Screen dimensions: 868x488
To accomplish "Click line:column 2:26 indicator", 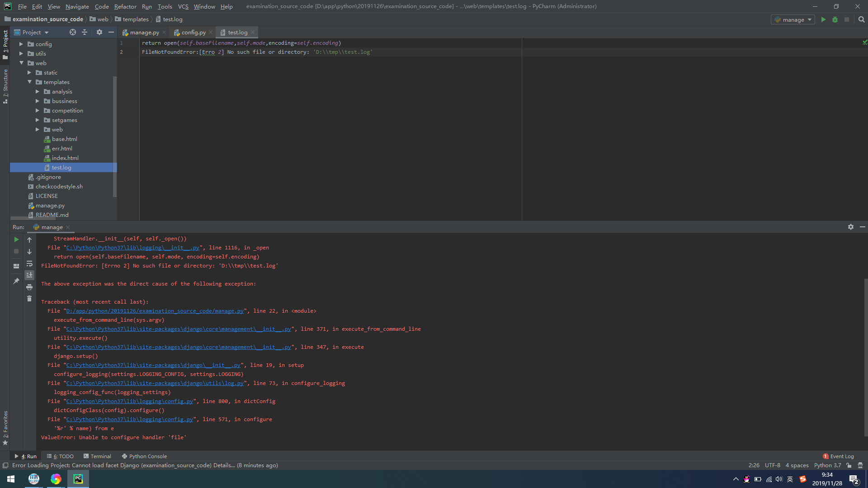I will coord(754,465).
